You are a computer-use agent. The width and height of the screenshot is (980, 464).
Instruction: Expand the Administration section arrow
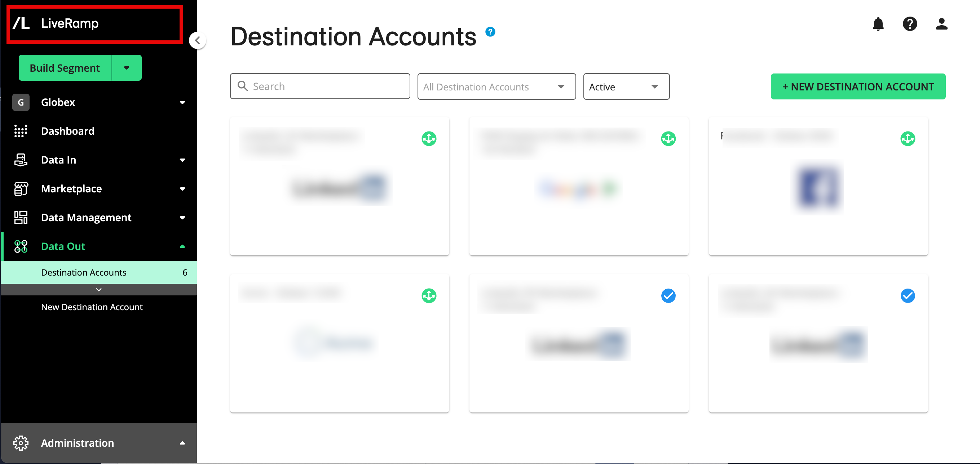click(x=182, y=443)
